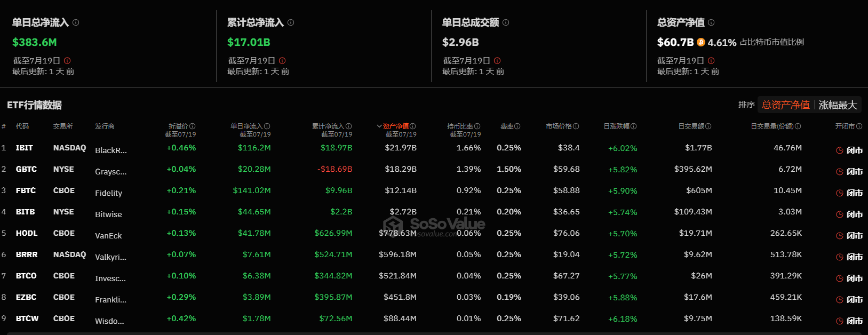Click the 46.76M trading volume value

coord(788,148)
